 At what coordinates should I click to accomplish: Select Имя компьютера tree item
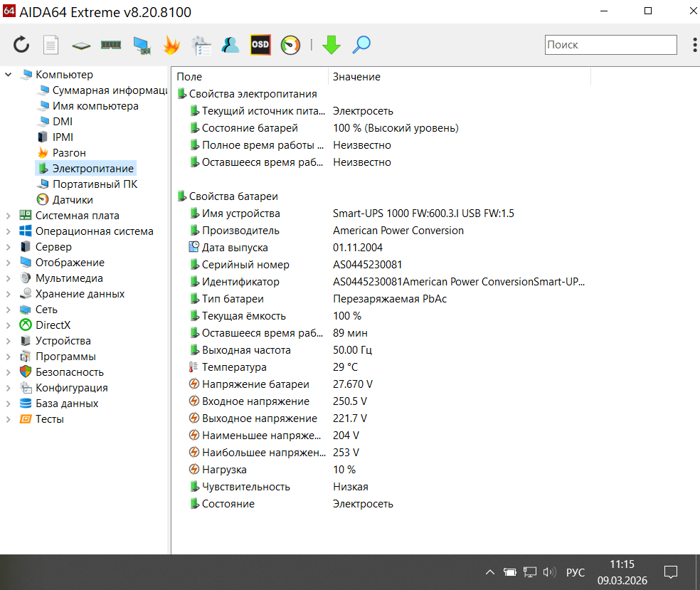(95, 106)
